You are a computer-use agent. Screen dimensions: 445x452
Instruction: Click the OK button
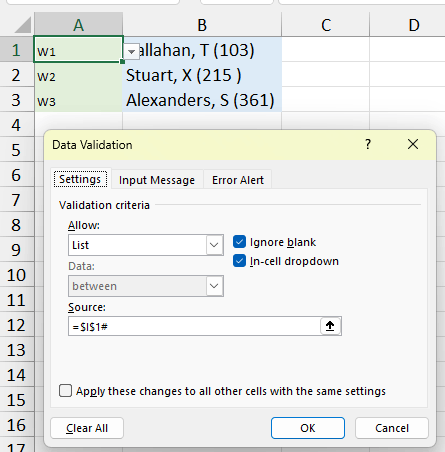tap(308, 428)
